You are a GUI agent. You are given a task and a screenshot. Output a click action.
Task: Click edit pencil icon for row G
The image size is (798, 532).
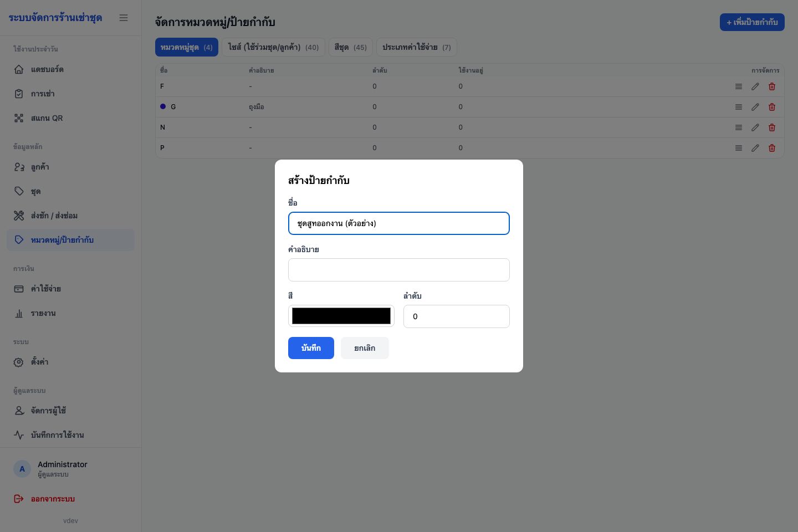(x=755, y=107)
